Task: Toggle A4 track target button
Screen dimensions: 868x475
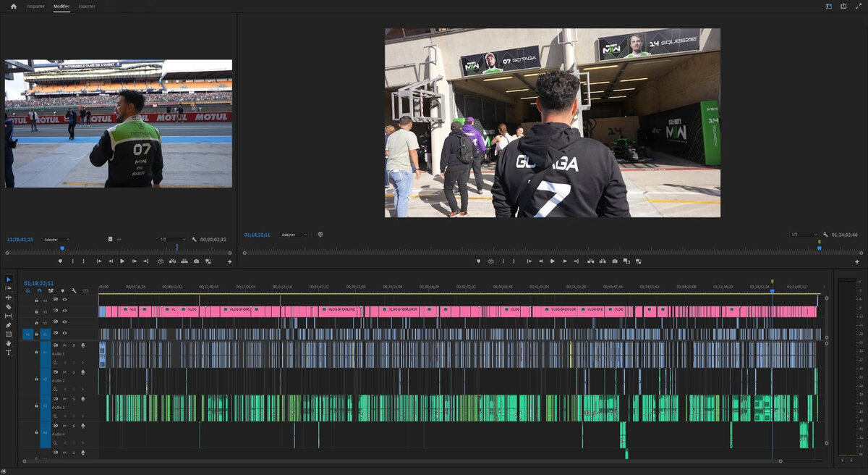Action: coord(45,433)
